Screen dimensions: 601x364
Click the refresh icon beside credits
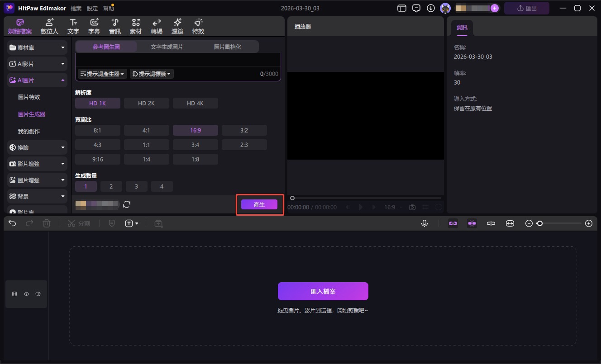click(x=127, y=204)
